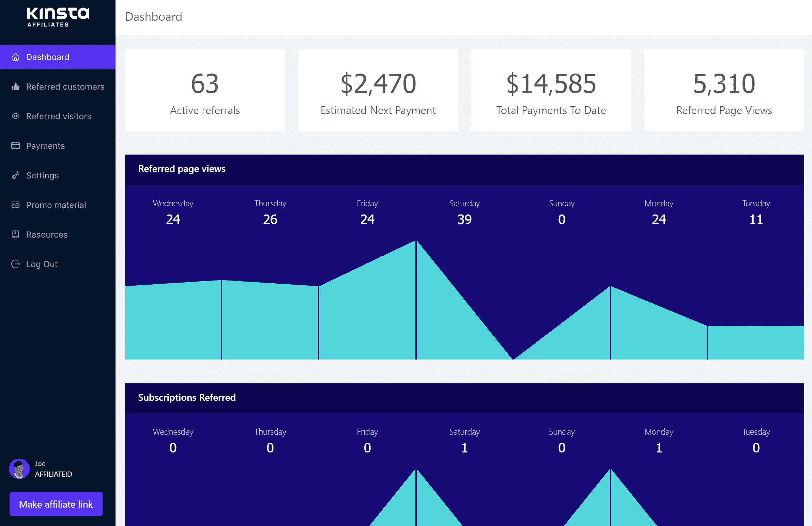Open the Payments section icon
The image size is (812, 526).
pos(15,145)
